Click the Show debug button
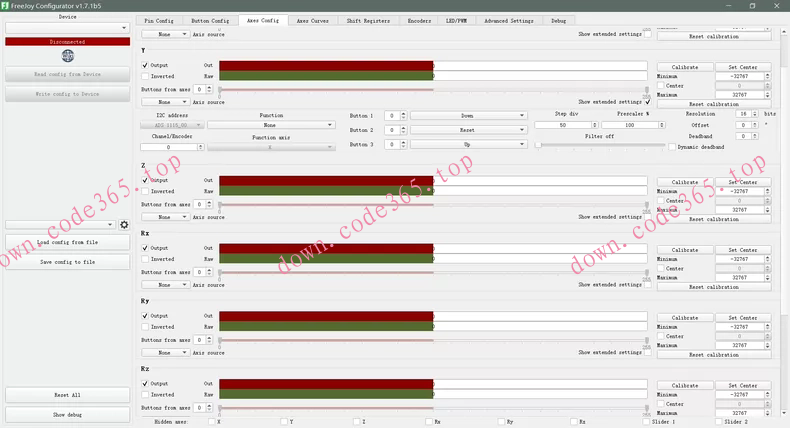The height and width of the screenshot is (428, 790). [x=68, y=414]
